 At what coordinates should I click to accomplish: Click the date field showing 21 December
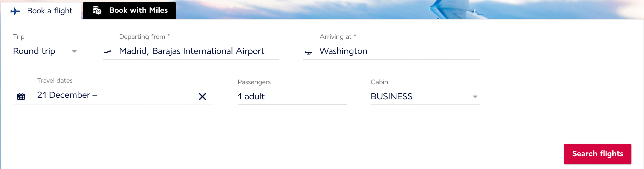point(67,95)
